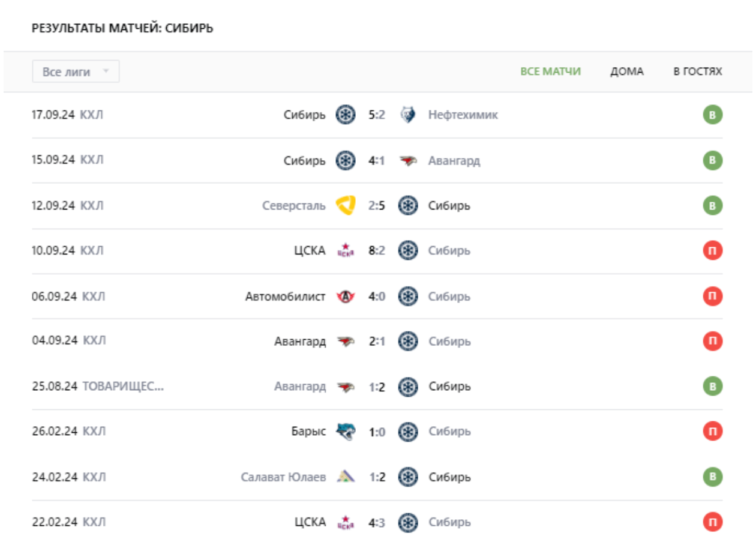756x557 pixels.
Task: Click ТОВАРИЩЕС... league label on 25.08.24
Action: (x=123, y=387)
